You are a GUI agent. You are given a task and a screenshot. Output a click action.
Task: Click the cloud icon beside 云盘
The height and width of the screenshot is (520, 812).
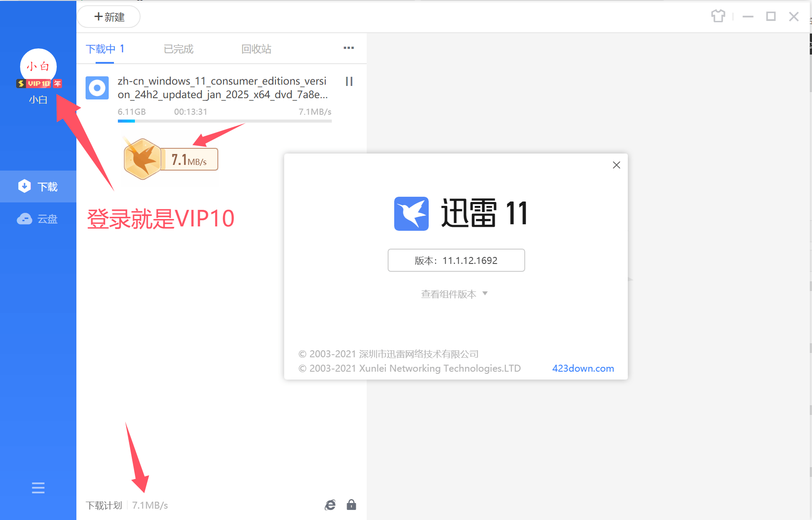pyautogui.click(x=24, y=219)
